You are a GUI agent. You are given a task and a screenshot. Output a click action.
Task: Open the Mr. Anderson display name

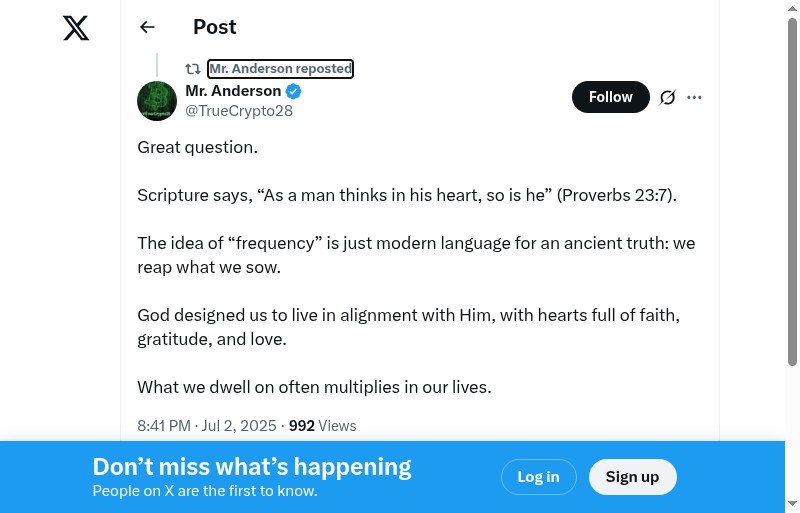tap(233, 91)
